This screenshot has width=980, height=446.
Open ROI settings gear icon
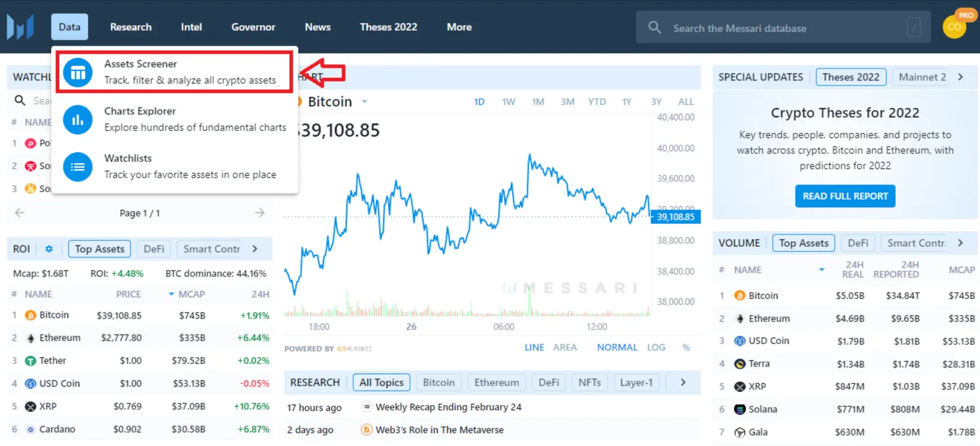click(x=49, y=249)
